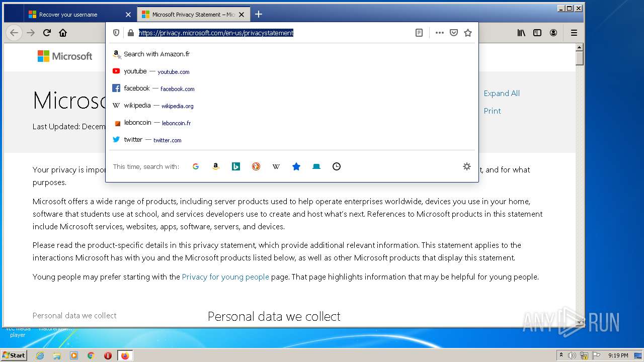Select the facebook.com suggestion
Image resolution: width=644 pixels, height=362 pixels.
point(292,88)
